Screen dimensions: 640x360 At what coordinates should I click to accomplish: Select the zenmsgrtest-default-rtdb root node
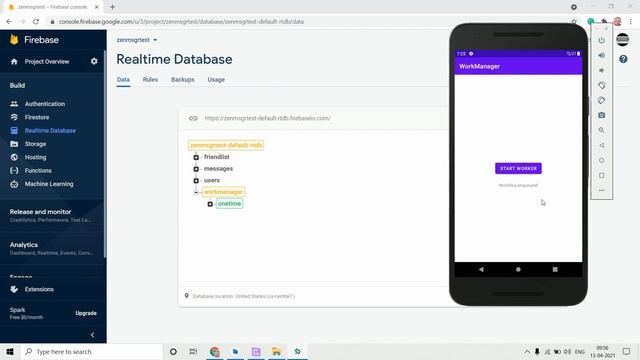[226, 145]
